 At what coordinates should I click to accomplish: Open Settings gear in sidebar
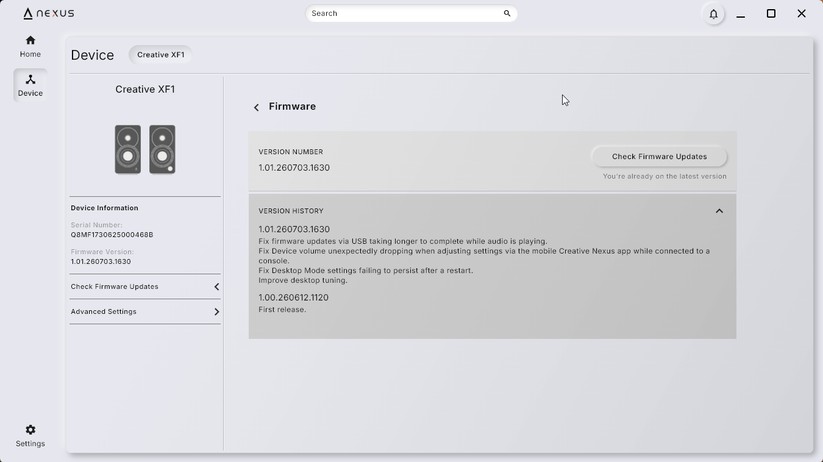[x=30, y=436]
